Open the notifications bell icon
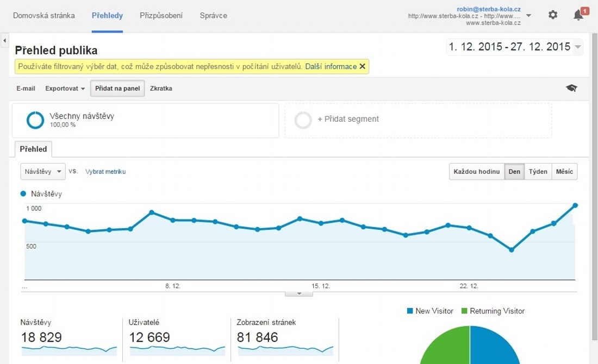The width and height of the screenshot is (598, 364). (x=578, y=15)
